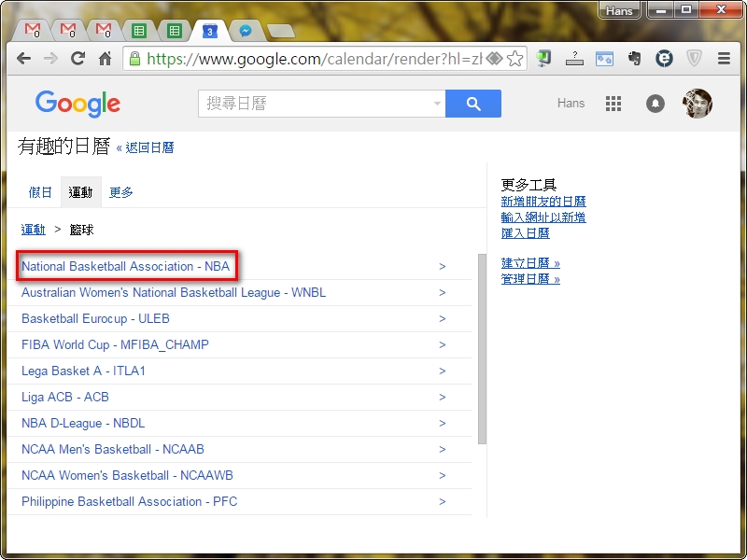This screenshot has width=747, height=560.
Task: Switch to the Messenger browser tab
Action: (245, 31)
